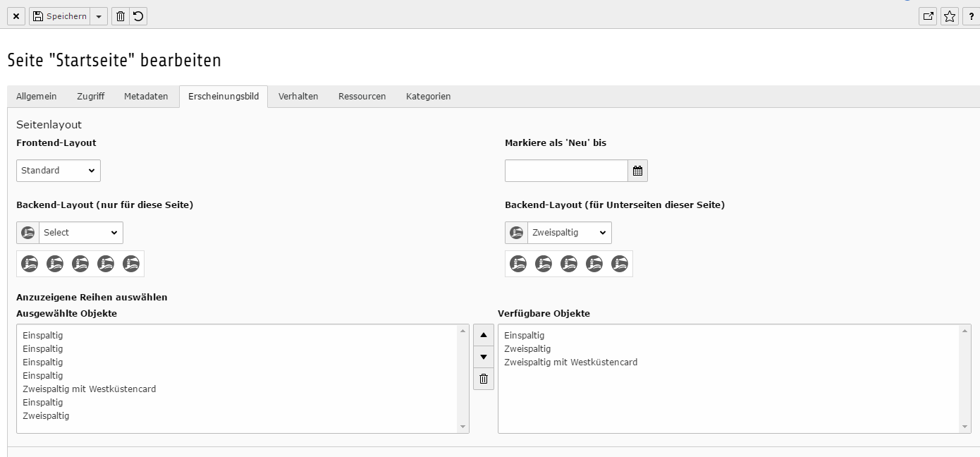Switch to the Allgemein tab

click(x=37, y=97)
